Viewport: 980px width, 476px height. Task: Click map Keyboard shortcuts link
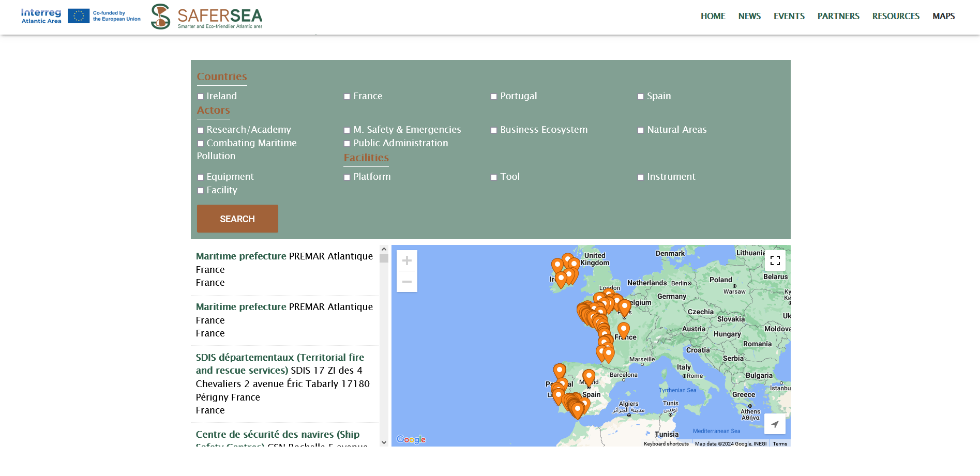click(666, 443)
